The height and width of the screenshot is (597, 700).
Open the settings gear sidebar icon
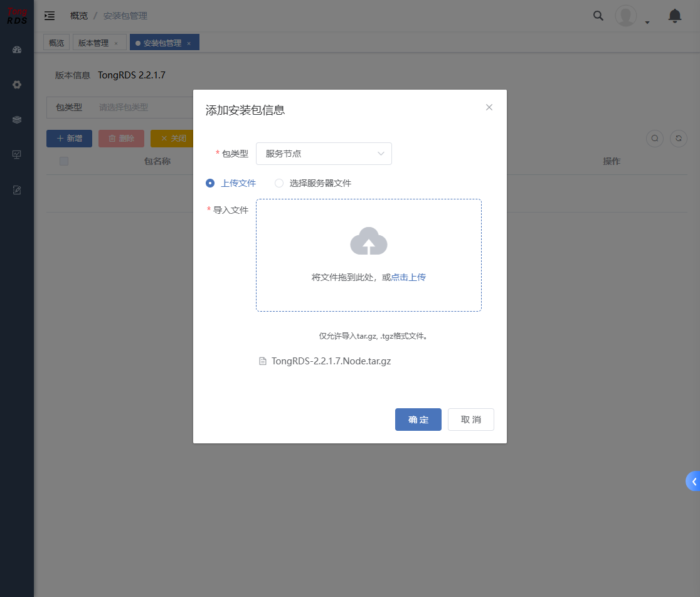(x=17, y=85)
